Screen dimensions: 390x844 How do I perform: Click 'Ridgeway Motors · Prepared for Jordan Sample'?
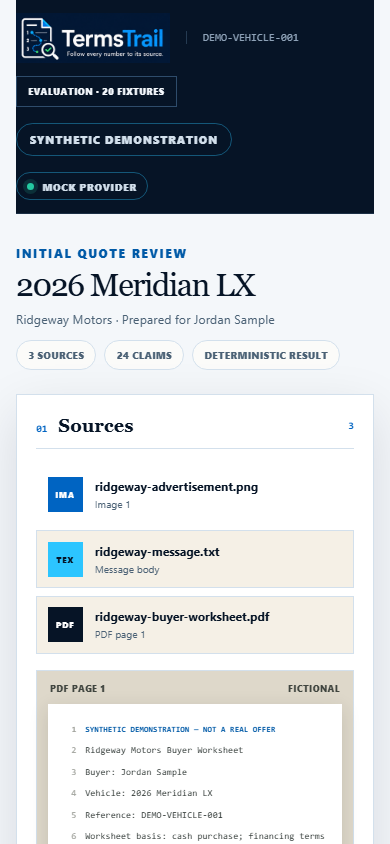pos(145,320)
